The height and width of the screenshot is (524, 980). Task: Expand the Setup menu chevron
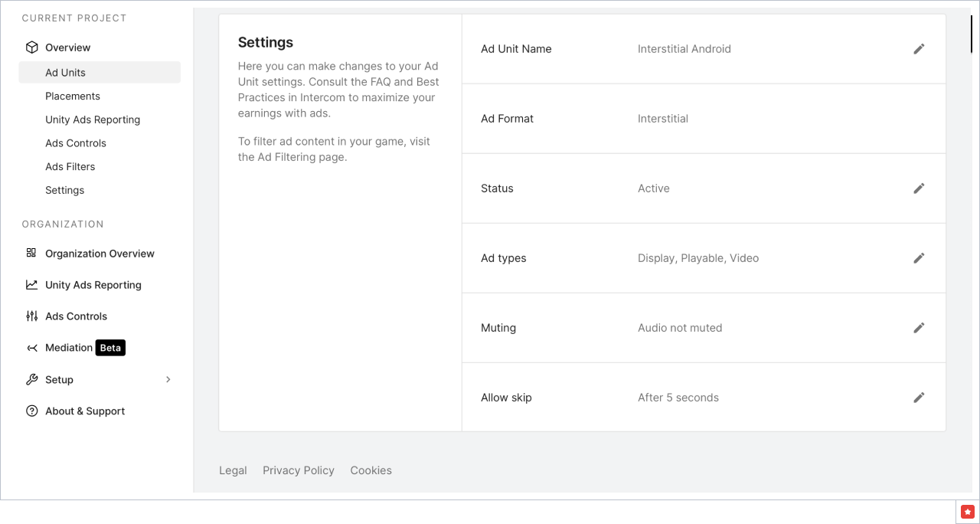click(168, 380)
